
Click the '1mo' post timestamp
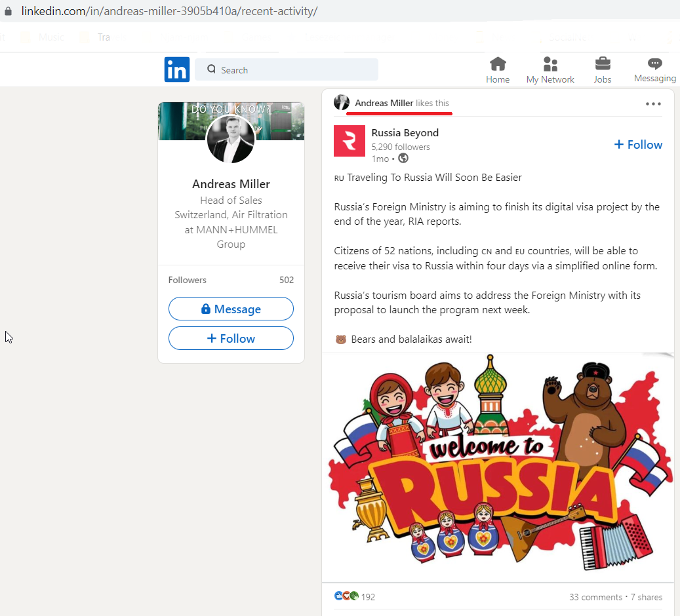pos(380,159)
